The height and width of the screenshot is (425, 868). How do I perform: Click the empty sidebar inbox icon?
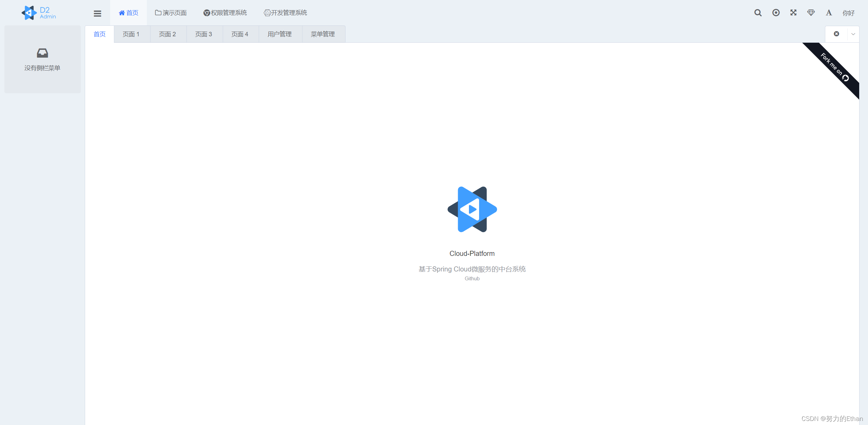[x=42, y=53]
